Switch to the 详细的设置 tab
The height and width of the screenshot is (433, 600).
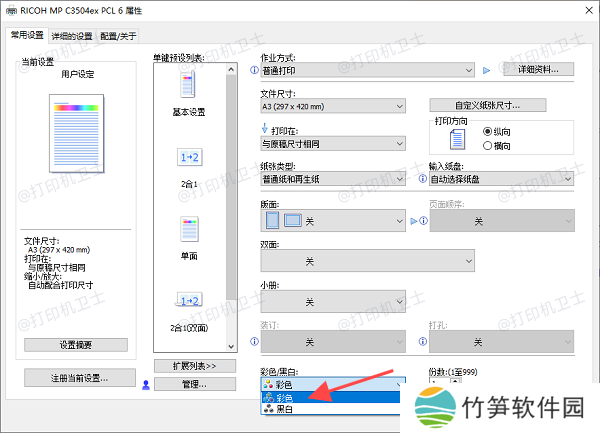(72, 35)
